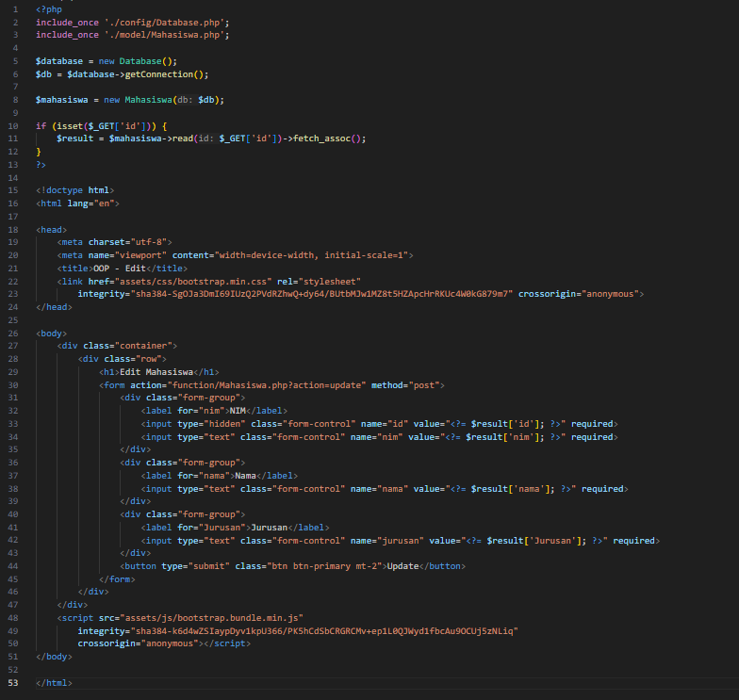
Task: Click the opening body tag
Action: (51, 333)
